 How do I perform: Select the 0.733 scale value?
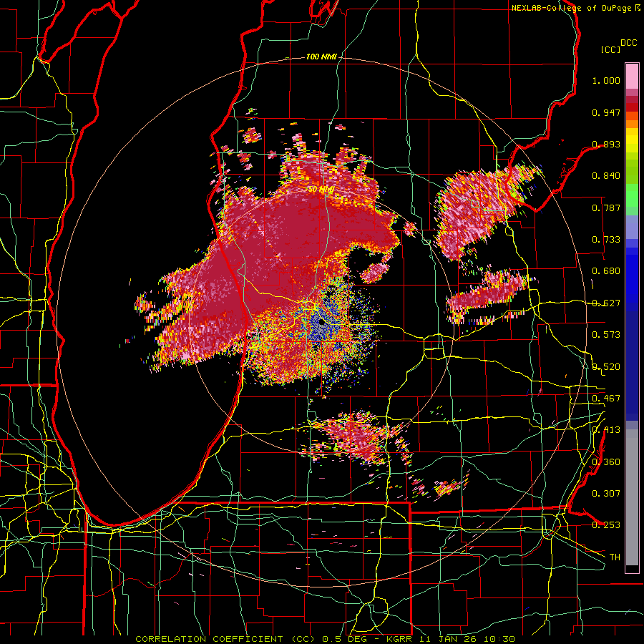(606, 240)
